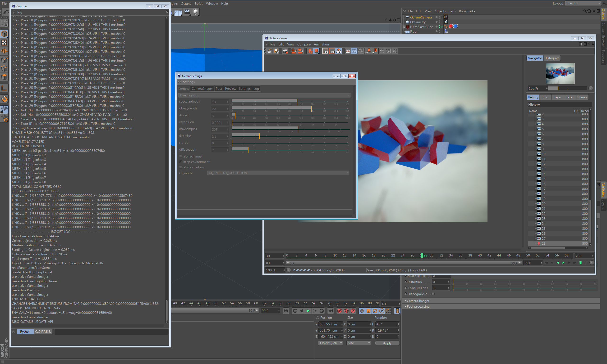607x364 pixels.
Task: Enable the alphachannel checkbox
Action: click(x=181, y=156)
